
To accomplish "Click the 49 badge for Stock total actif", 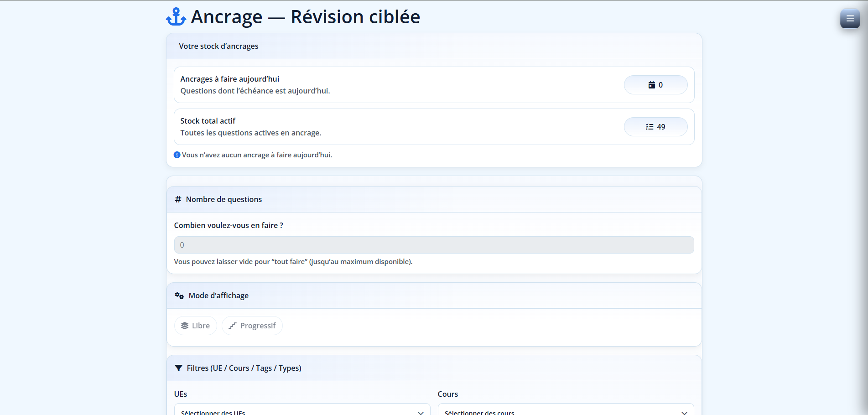I will point(655,127).
